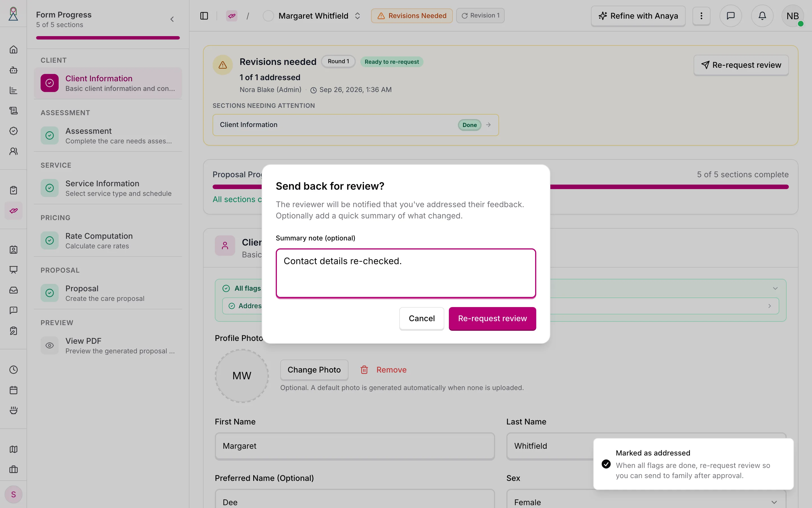The width and height of the screenshot is (812, 508).
Task: Open the map sidebar icon
Action: click(x=14, y=449)
